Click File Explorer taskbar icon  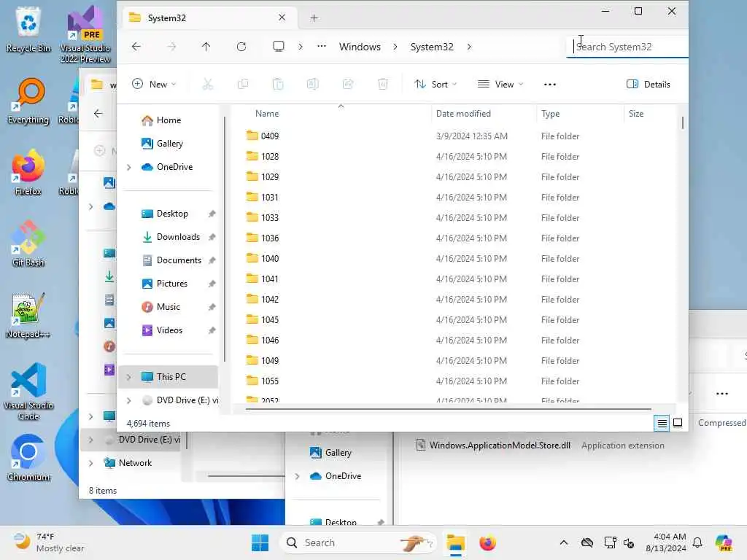pyautogui.click(x=455, y=542)
